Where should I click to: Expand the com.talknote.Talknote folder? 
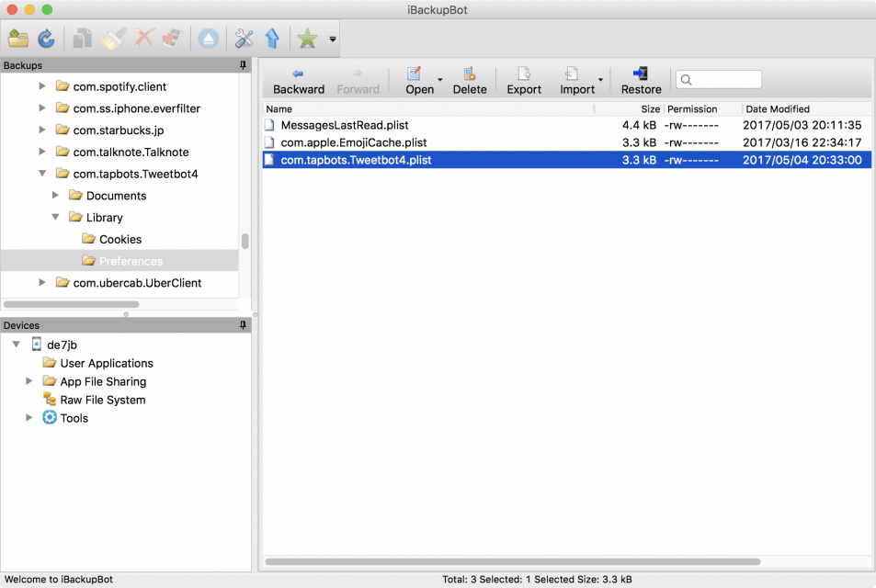pyautogui.click(x=42, y=152)
